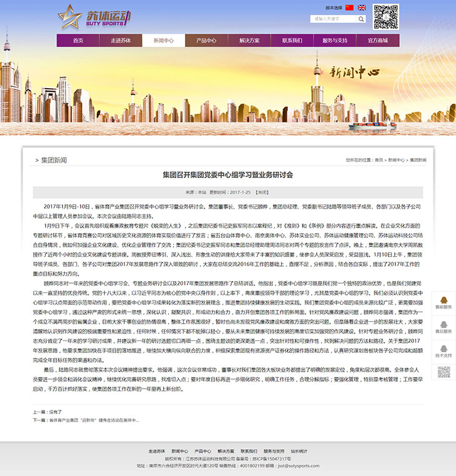Open the 解决方案 navigation tab

[x=249, y=41]
